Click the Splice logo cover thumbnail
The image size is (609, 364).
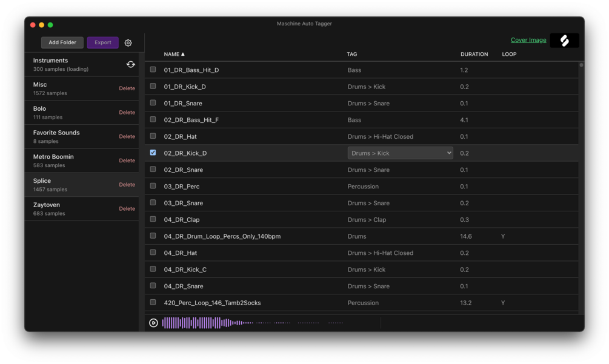[x=564, y=41]
